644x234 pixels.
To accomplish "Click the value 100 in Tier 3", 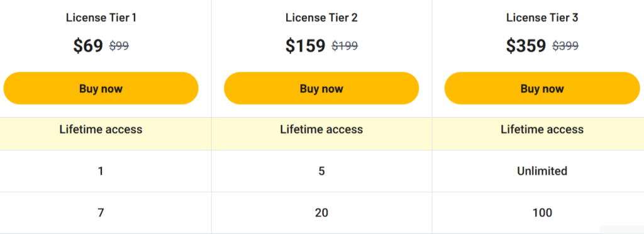I will pyautogui.click(x=542, y=213).
